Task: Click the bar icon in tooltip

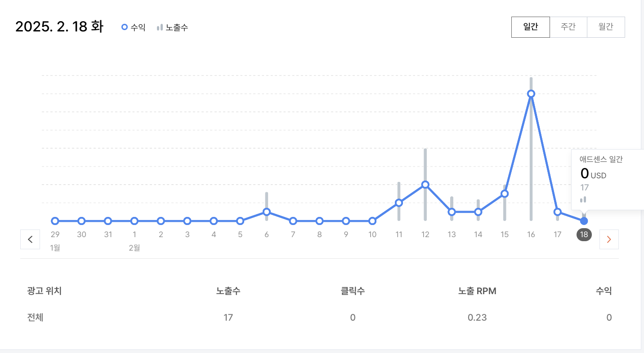Action: (583, 199)
